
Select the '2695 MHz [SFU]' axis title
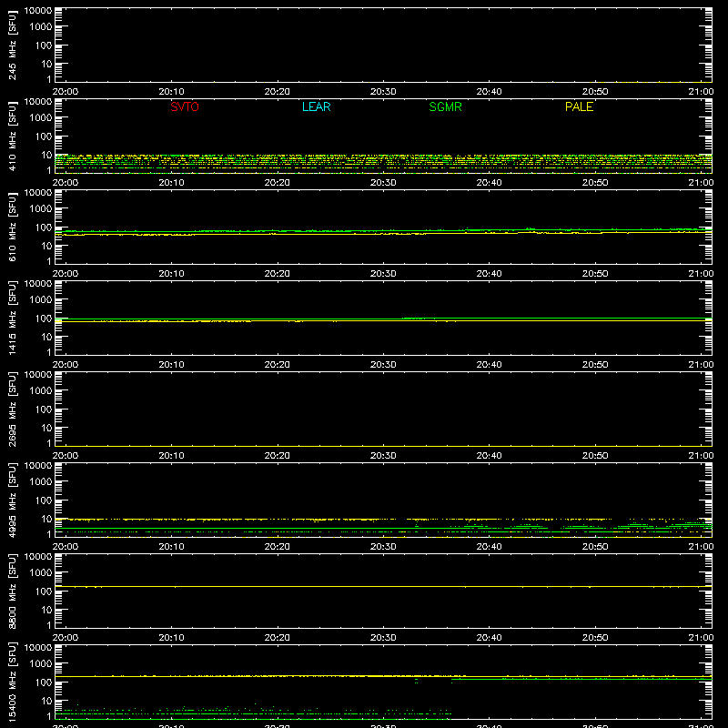[12, 409]
